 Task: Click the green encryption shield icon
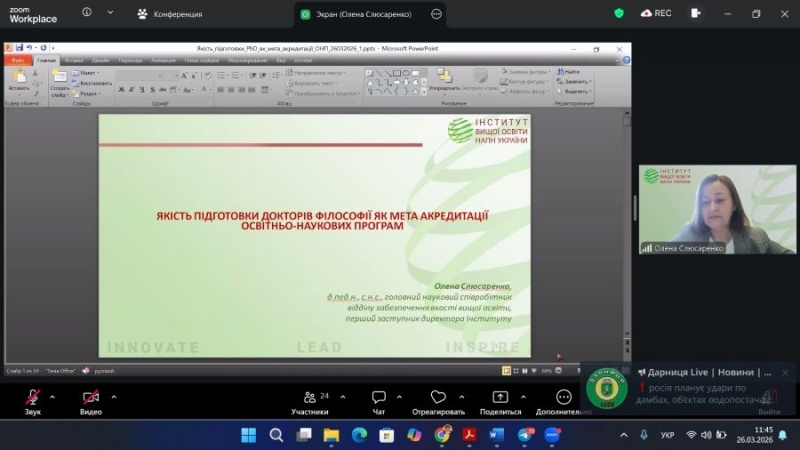click(619, 14)
